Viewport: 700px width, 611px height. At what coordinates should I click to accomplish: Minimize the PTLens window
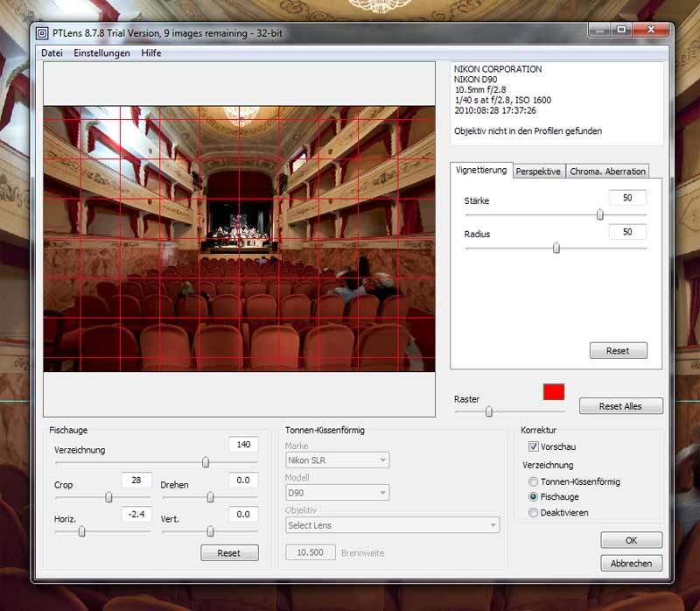coord(599,31)
